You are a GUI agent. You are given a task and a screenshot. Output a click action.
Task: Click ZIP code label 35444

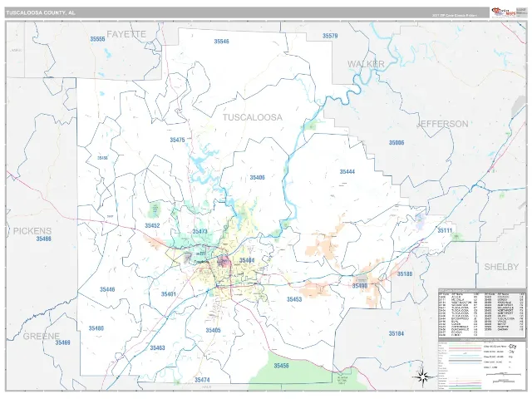pos(347,172)
